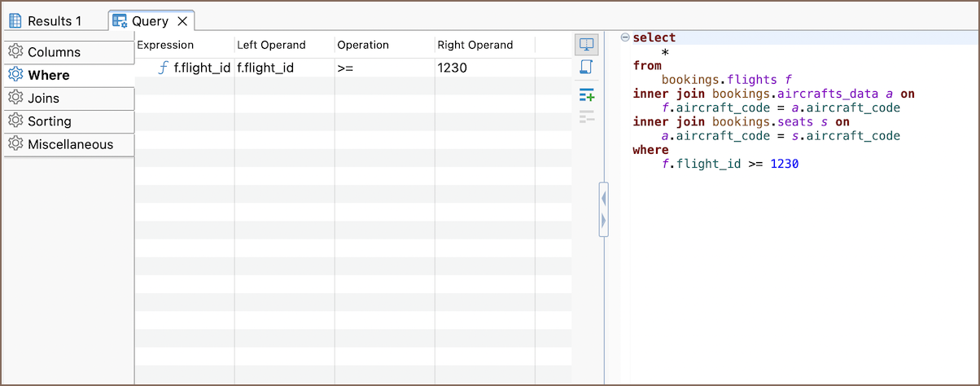
Task: Click the >= Operation cell
Action: click(345, 68)
